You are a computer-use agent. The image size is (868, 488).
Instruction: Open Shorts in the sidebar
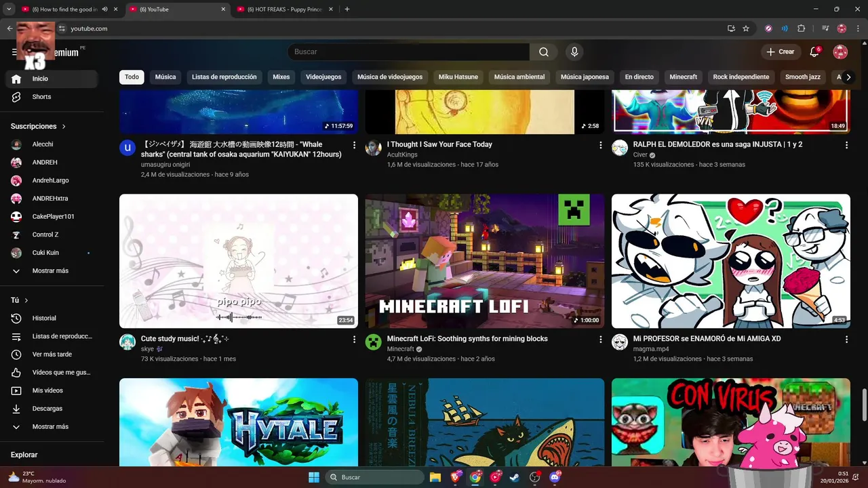(53, 97)
